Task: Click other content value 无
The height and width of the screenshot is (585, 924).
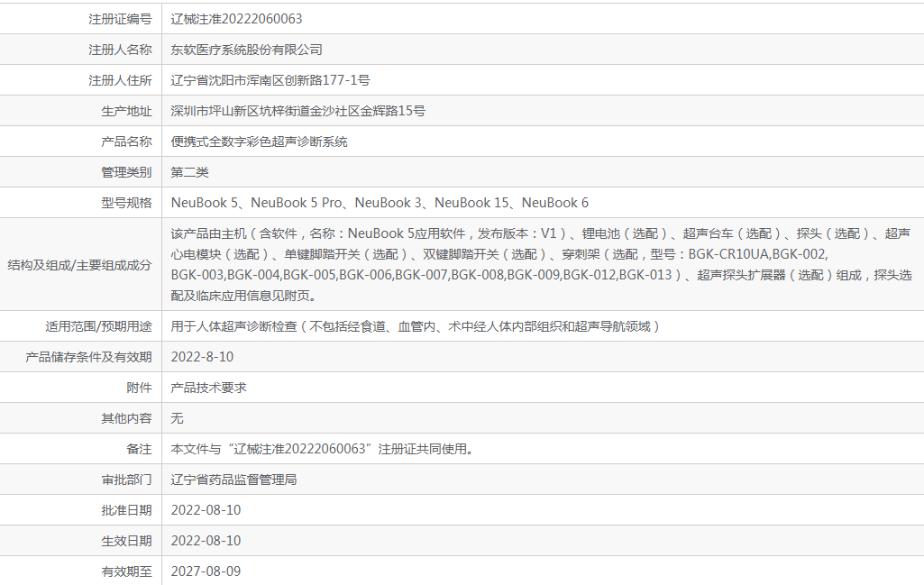Action: coord(177,418)
